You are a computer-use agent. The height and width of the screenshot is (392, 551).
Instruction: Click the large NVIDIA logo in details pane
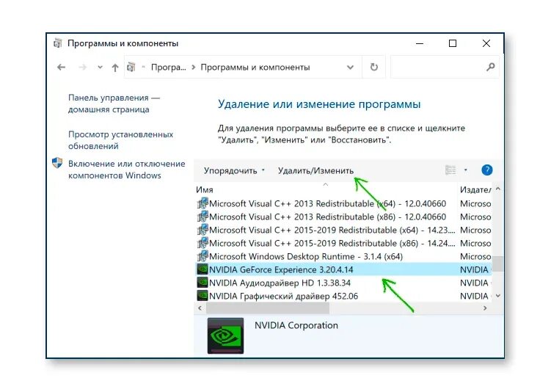225,335
